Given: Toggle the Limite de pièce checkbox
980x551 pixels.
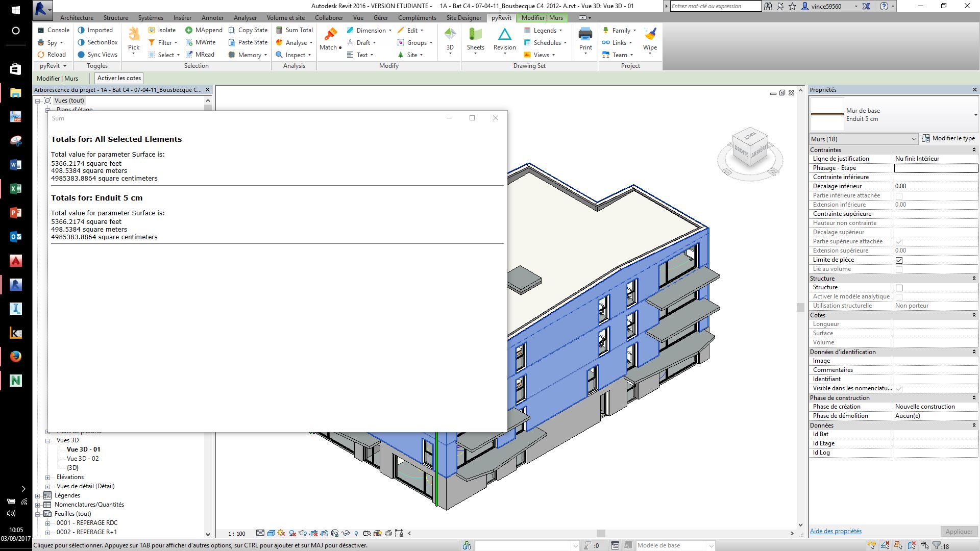Looking at the screenshot, I should [899, 260].
